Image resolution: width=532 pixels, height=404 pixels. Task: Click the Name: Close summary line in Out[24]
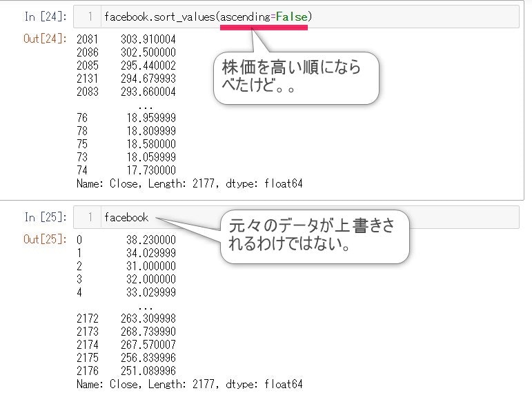pyautogui.click(x=190, y=183)
